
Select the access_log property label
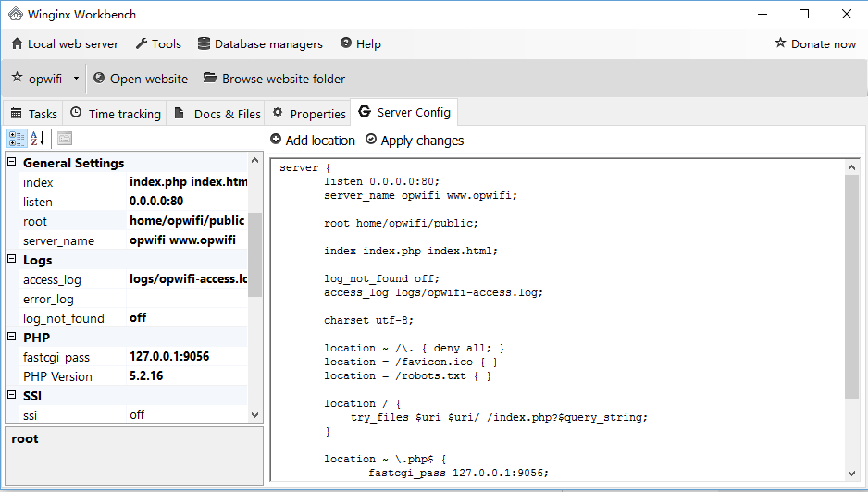tap(52, 280)
